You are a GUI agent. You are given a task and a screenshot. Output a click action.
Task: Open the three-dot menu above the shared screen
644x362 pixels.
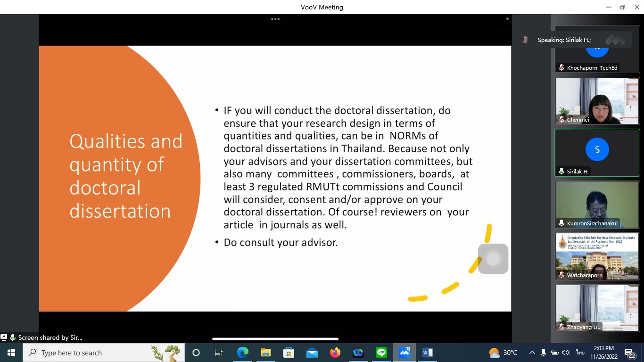(x=275, y=19)
